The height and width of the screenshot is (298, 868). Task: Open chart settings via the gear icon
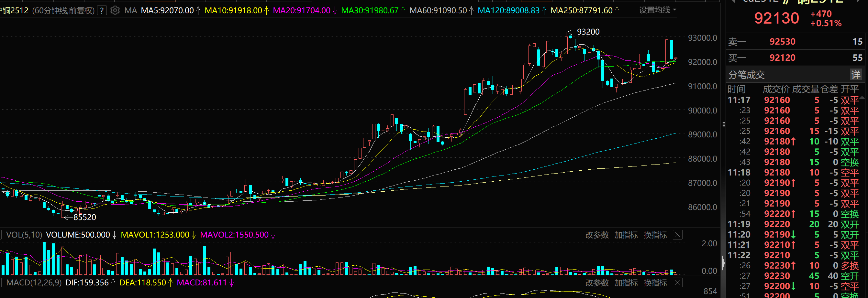pyautogui.click(x=115, y=10)
